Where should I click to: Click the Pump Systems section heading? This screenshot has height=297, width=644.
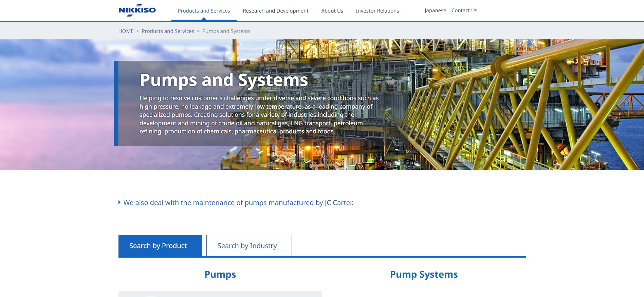pos(424,274)
